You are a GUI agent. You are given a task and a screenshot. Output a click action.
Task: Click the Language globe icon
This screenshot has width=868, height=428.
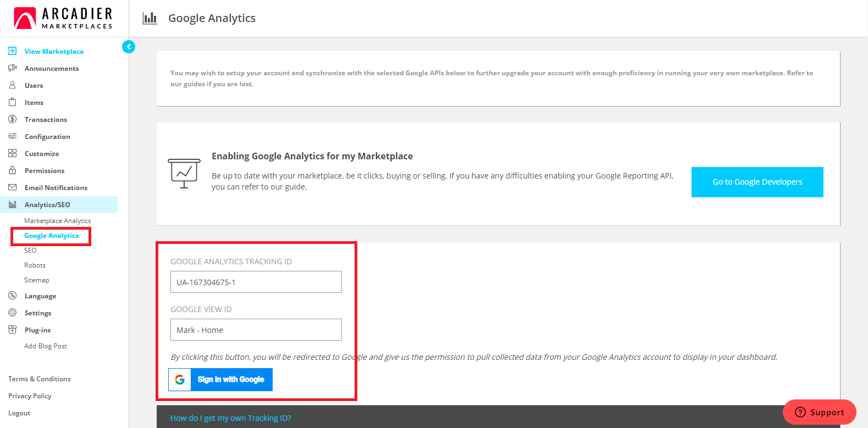(x=12, y=296)
